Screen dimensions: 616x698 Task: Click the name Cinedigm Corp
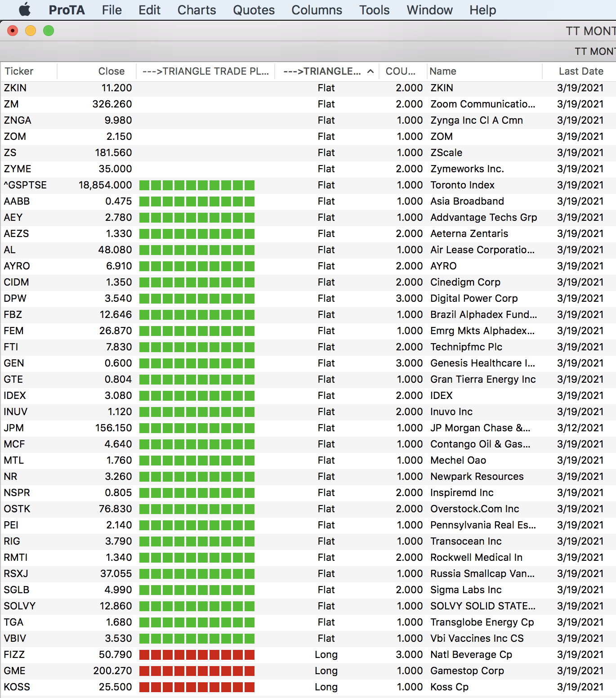click(465, 282)
